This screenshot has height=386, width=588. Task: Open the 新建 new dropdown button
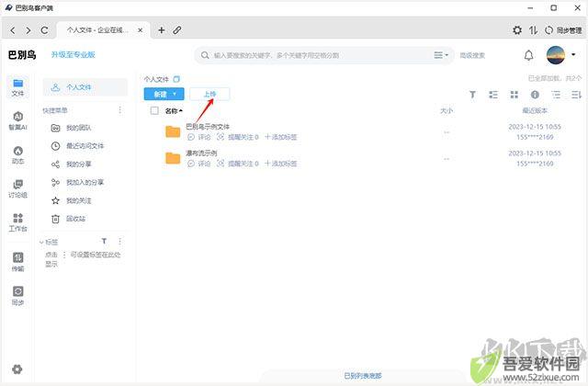click(164, 94)
